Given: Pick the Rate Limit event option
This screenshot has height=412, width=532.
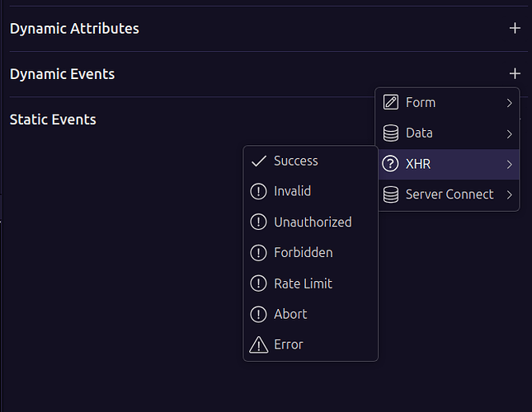Looking at the screenshot, I should pos(303,283).
